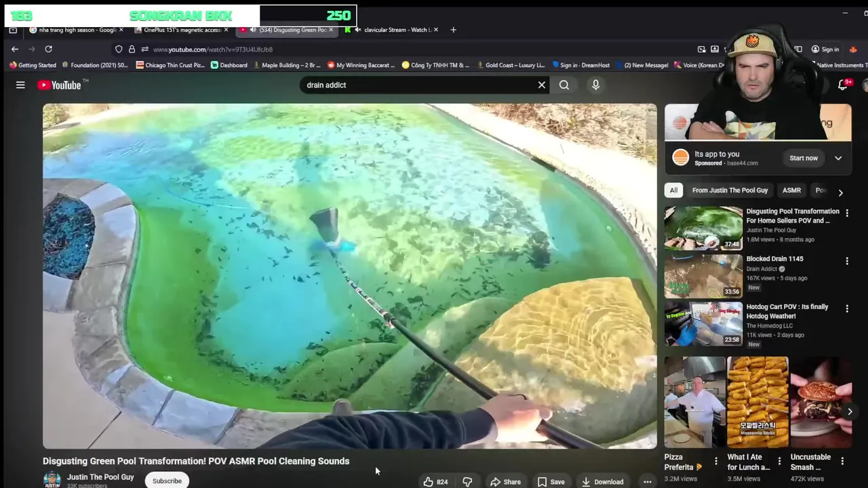
Task: Close the nha trang high season tab
Action: click(x=121, y=30)
